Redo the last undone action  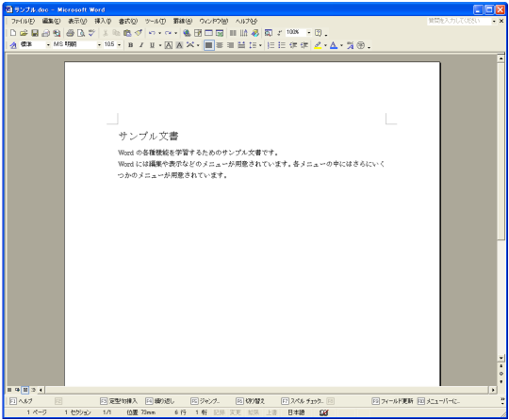tap(168, 33)
